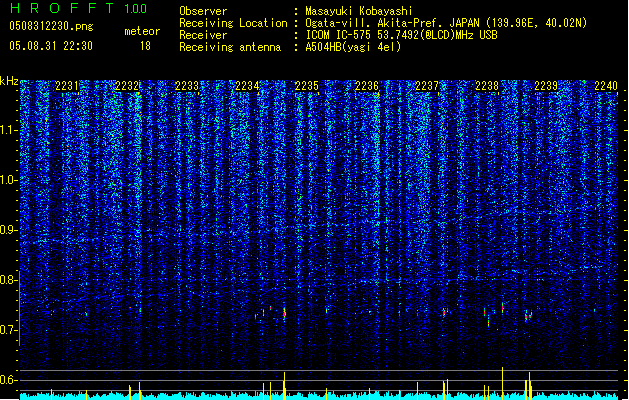Click the Observer label
Image resolution: width=629 pixels, height=400 pixels.
pyautogui.click(x=203, y=11)
